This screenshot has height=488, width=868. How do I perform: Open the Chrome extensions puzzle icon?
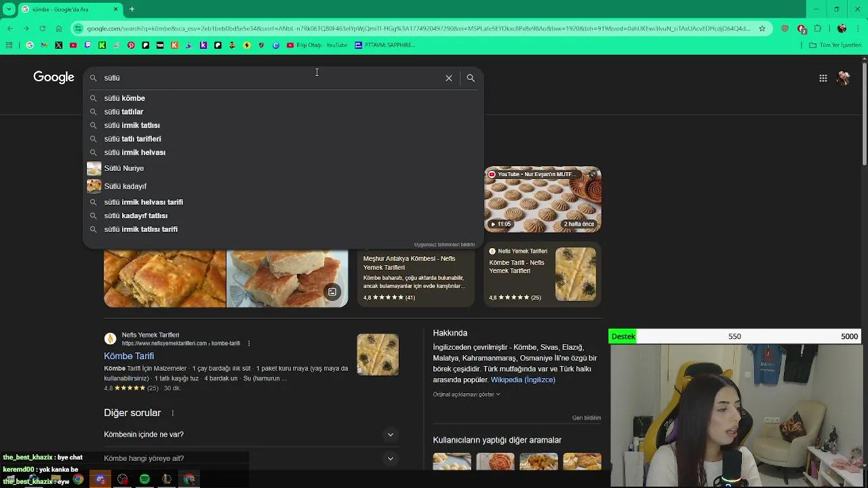817,28
